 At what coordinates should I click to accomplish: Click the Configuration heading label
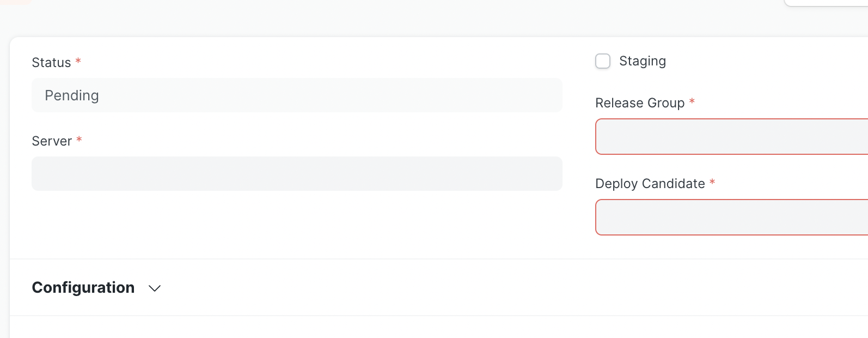[x=83, y=287]
